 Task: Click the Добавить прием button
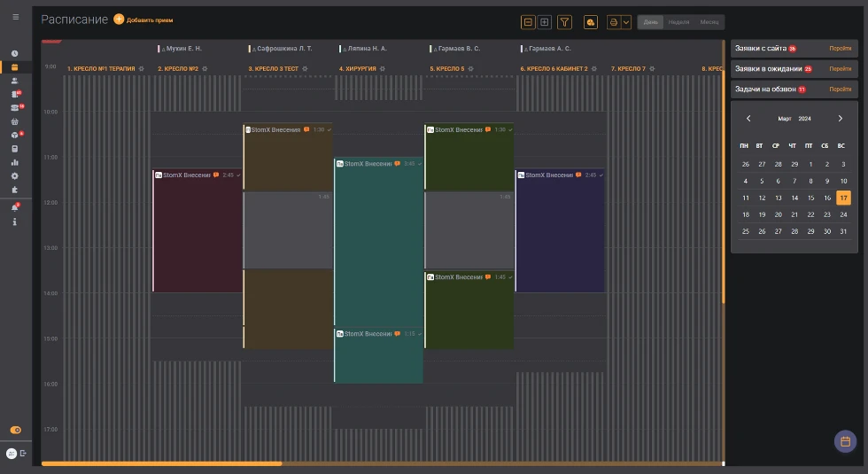click(x=143, y=19)
